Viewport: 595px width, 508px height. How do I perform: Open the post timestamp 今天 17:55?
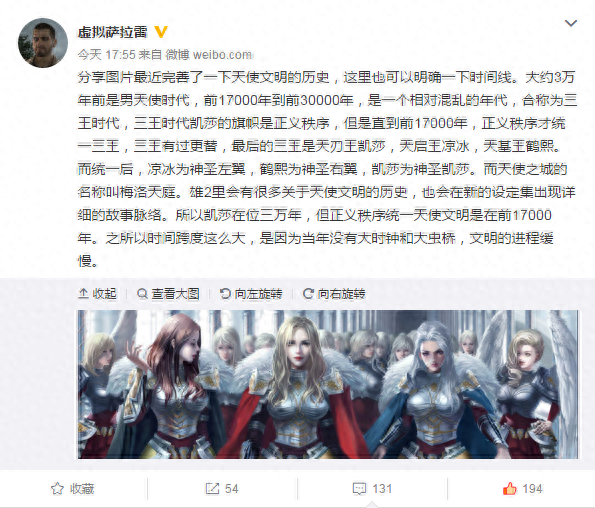106,55
